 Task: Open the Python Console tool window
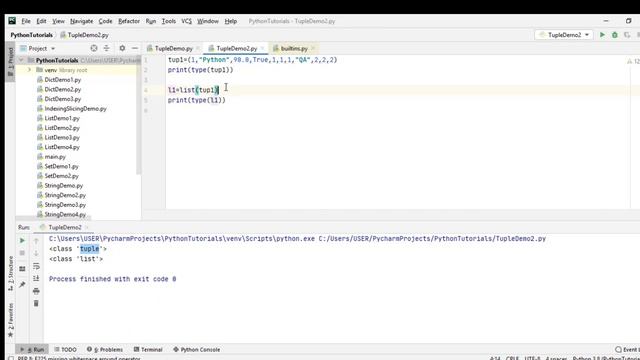pos(196,350)
